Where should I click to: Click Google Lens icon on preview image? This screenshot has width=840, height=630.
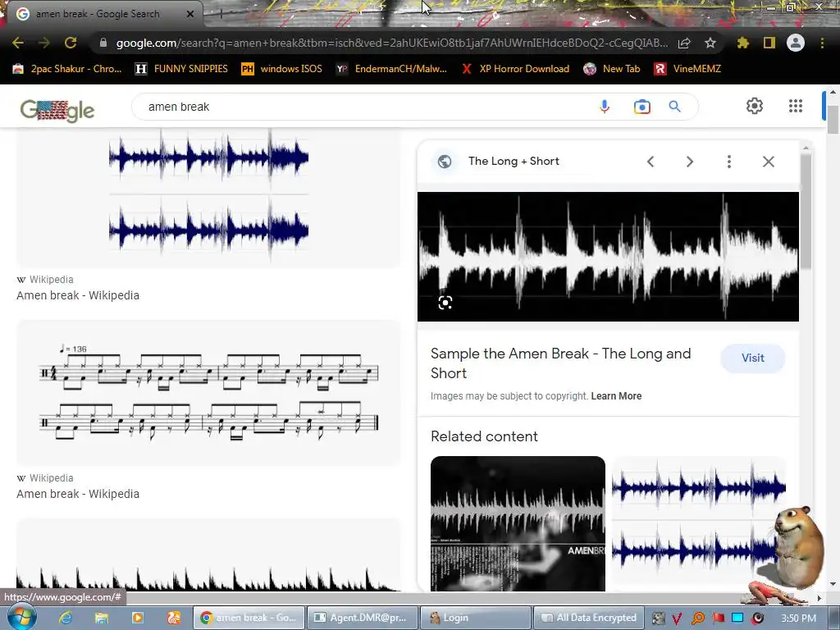(x=445, y=303)
